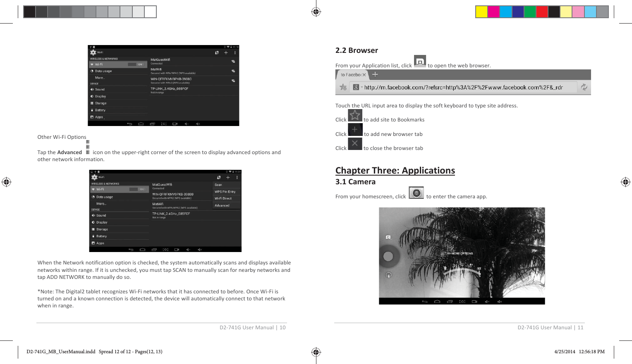The height and width of the screenshot is (364, 632).
Task: Click the camera app icon in the homescreen sentence
Action: click(417, 193)
